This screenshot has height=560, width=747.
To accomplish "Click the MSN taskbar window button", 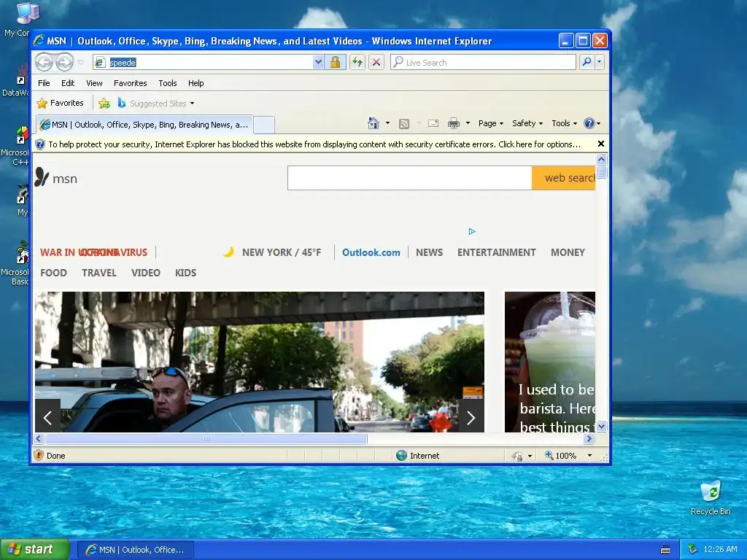I will coord(135,550).
